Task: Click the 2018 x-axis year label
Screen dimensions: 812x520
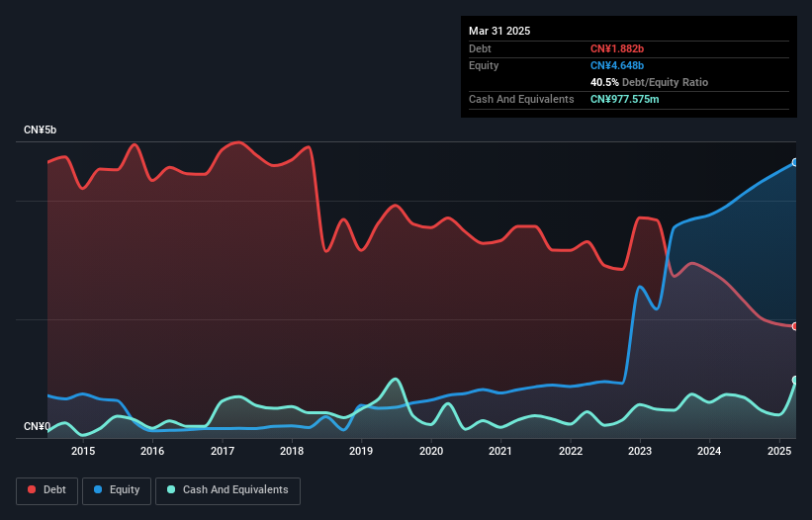Action: point(292,452)
